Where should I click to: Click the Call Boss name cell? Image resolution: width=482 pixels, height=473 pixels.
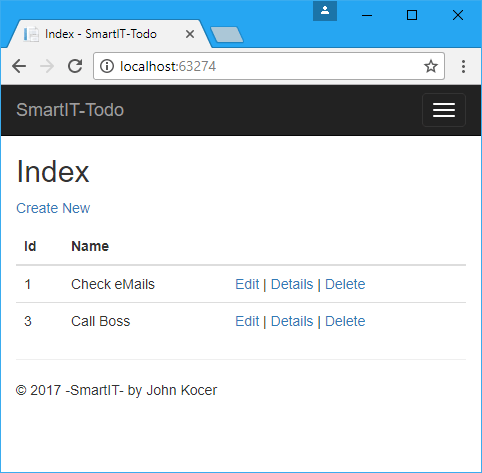pos(100,321)
